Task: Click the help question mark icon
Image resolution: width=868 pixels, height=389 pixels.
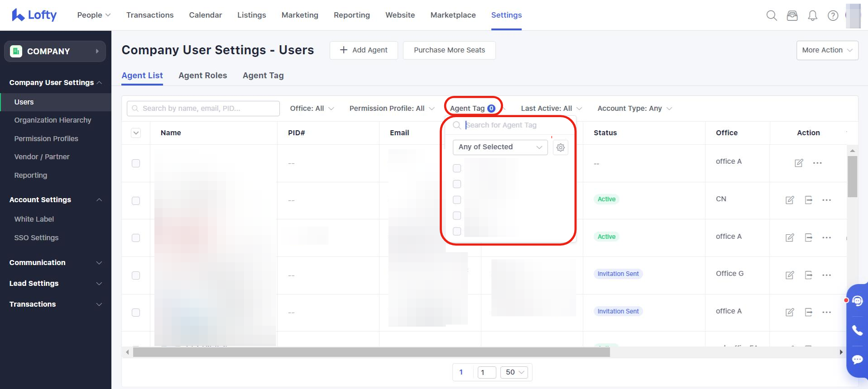Action: click(x=833, y=16)
